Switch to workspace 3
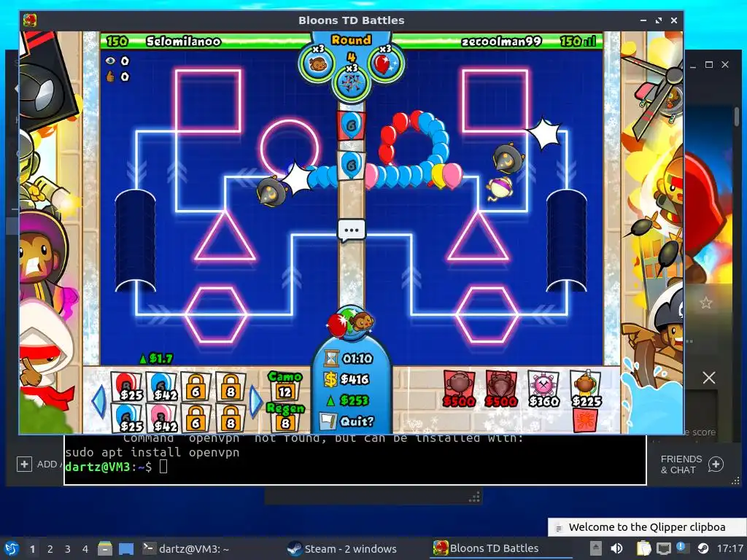This screenshot has width=747, height=560. (x=68, y=549)
